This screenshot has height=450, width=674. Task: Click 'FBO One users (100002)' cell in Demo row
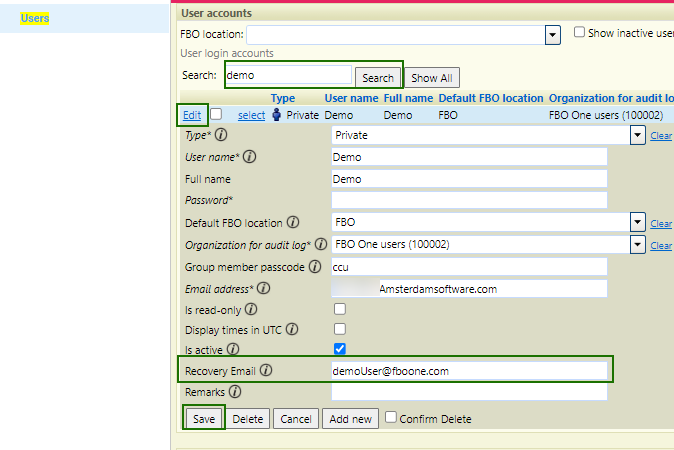click(606, 115)
